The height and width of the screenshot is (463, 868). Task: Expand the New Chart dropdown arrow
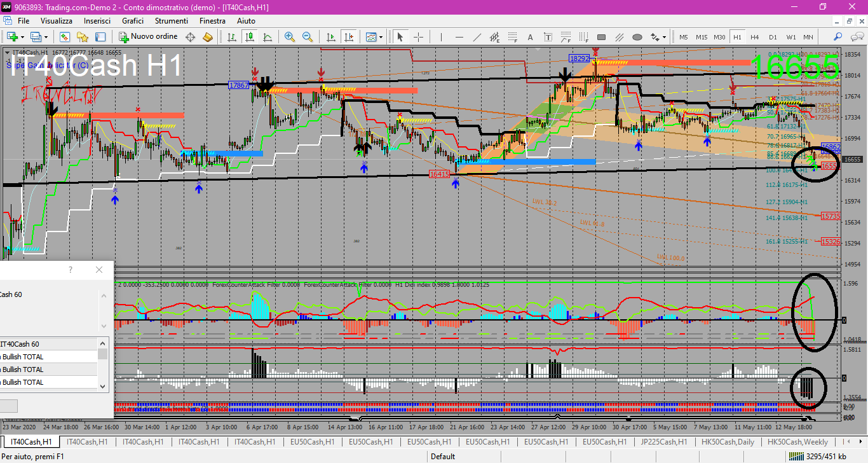(x=23, y=37)
